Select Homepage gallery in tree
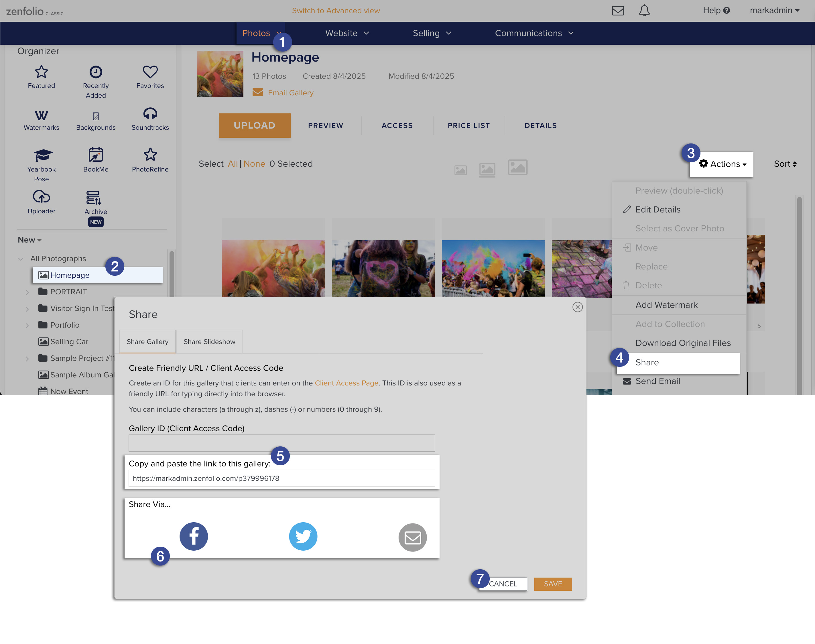 click(98, 275)
